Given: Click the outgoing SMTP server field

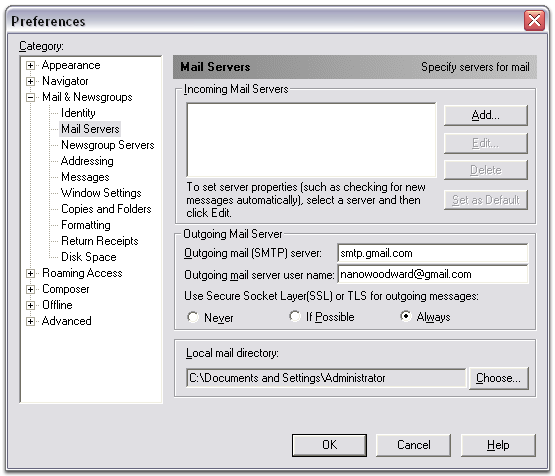Looking at the screenshot, I should (433, 253).
